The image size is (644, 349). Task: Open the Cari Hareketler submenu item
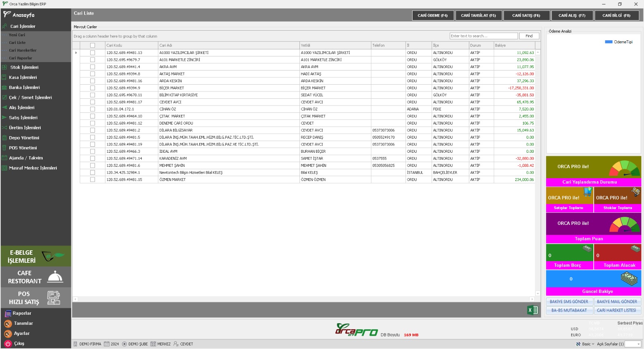click(23, 50)
